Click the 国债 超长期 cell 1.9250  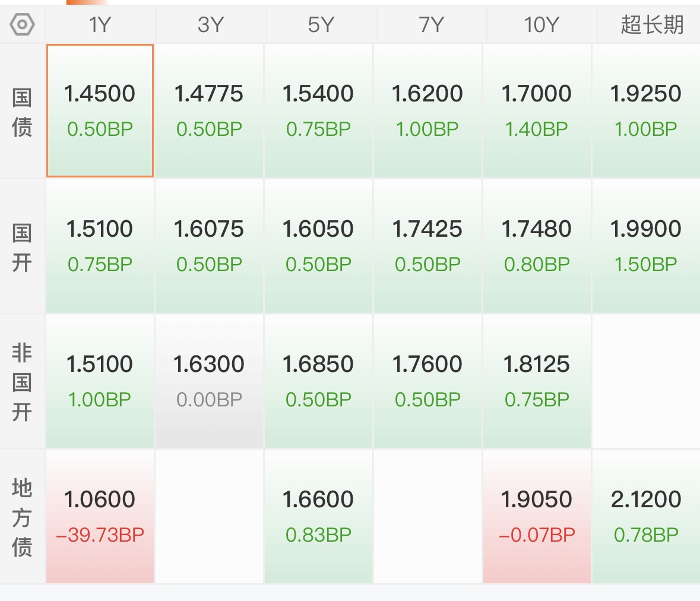[646, 110]
